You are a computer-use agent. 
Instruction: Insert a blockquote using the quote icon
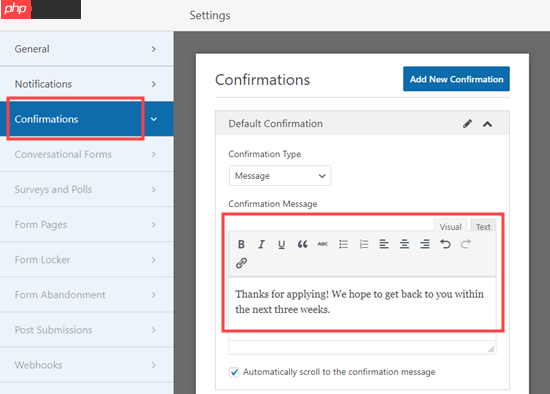302,244
